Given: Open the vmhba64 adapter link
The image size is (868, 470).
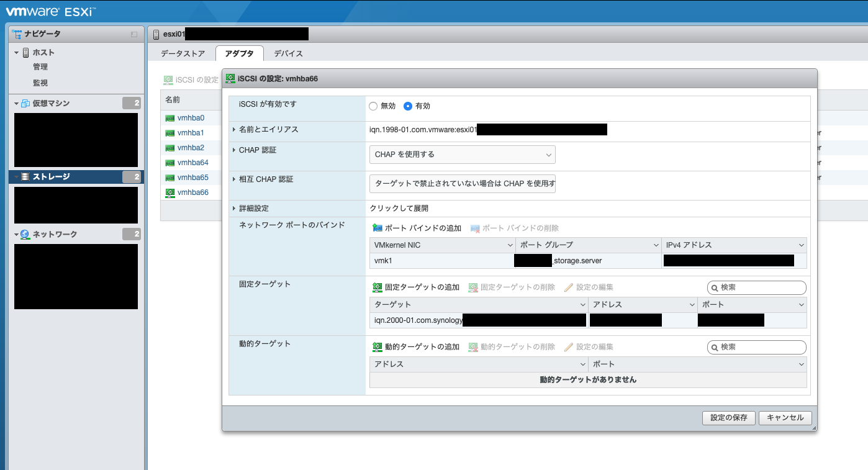Looking at the screenshot, I should point(192,163).
